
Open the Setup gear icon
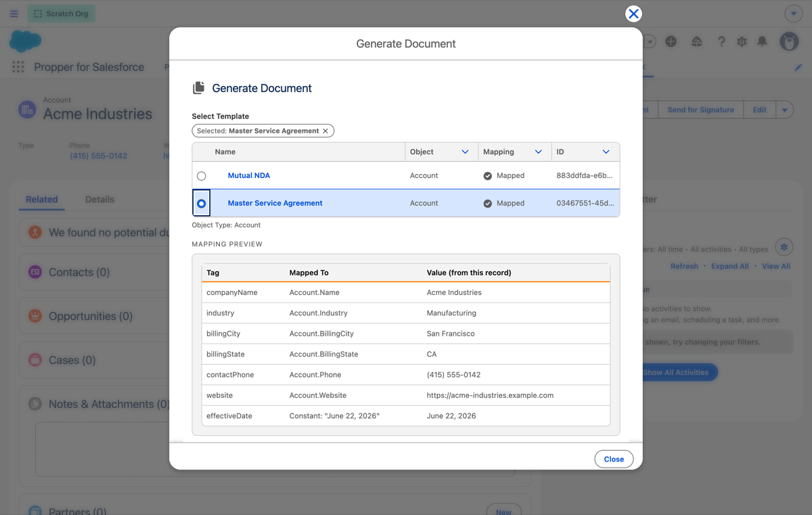click(x=742, y=41)
